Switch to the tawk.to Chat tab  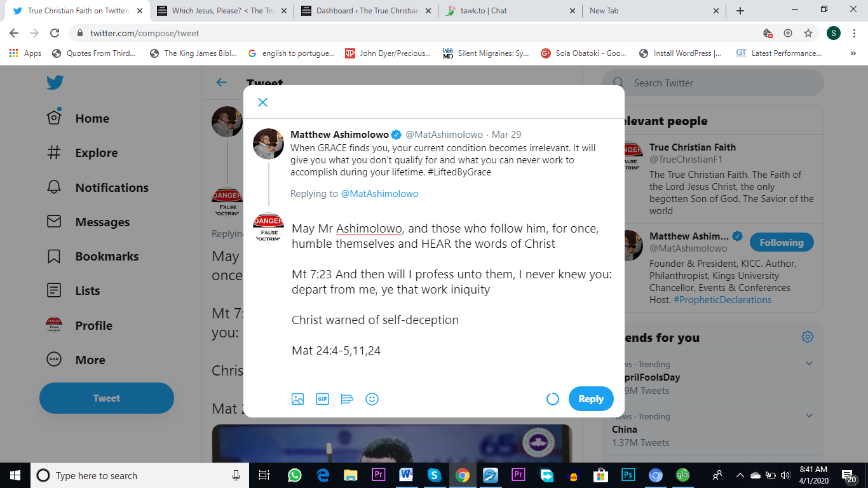(x=511, y=11)
